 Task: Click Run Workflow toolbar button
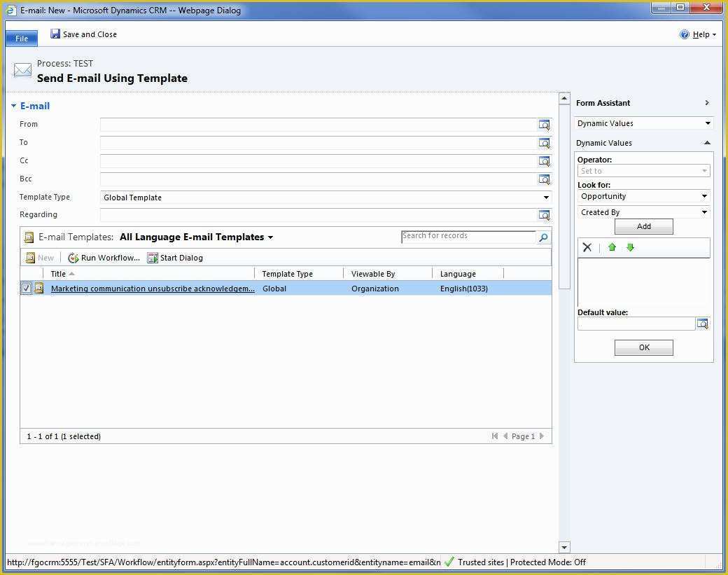104,257
